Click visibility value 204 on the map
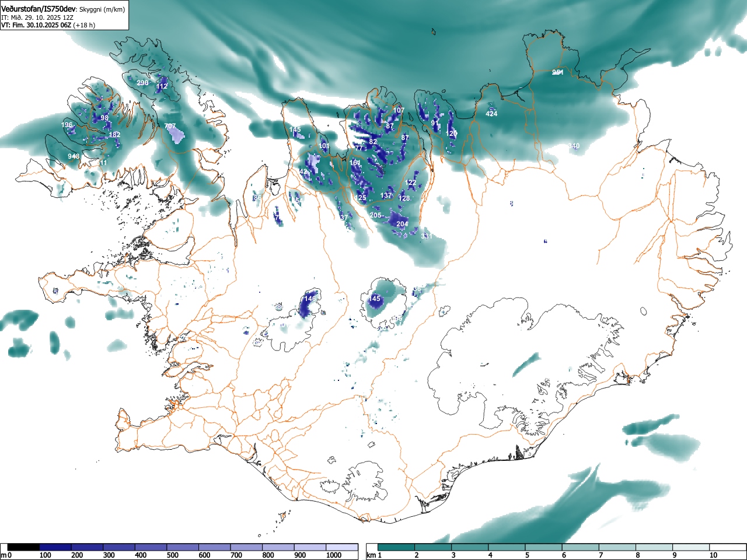 click(x=402, y=224)
